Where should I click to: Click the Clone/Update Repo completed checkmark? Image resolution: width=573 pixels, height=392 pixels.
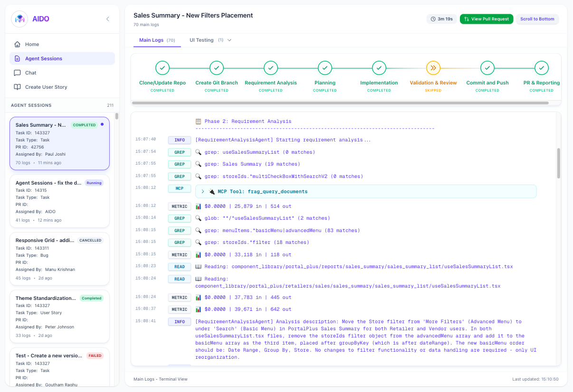pyautogui.click(x=162, y=68)
